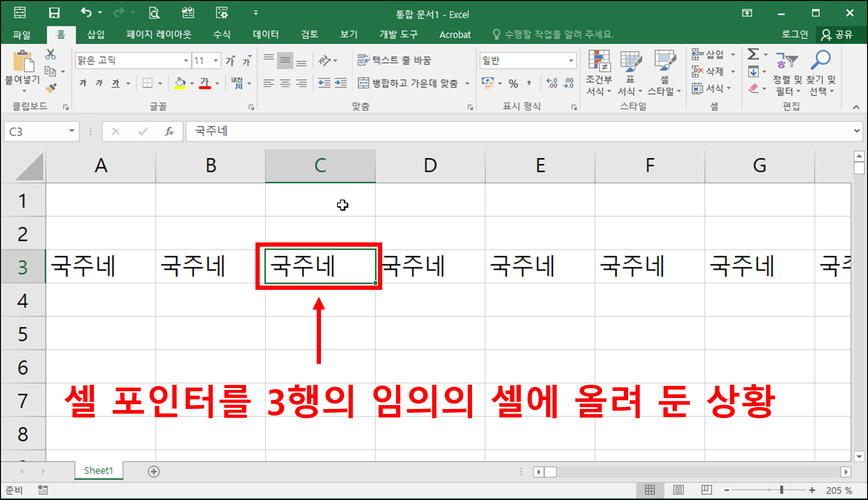Click the insert function fx icon

pos(170,131)
